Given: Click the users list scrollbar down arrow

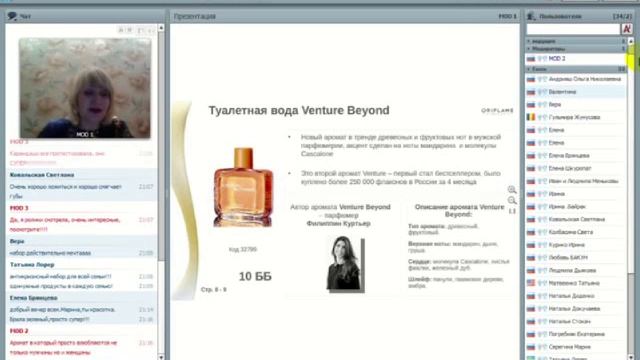Looking at the screenshot, I should [x=631, y=357].
